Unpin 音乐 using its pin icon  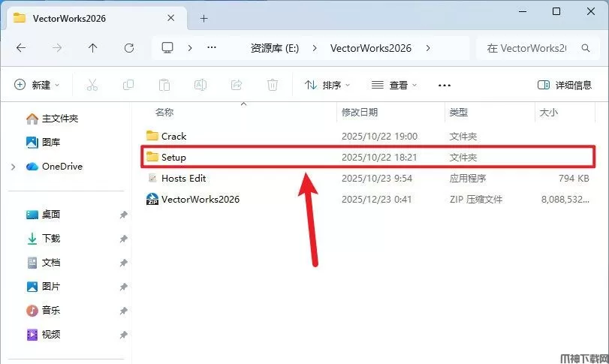pyautogui.click(x=123, y=311)
